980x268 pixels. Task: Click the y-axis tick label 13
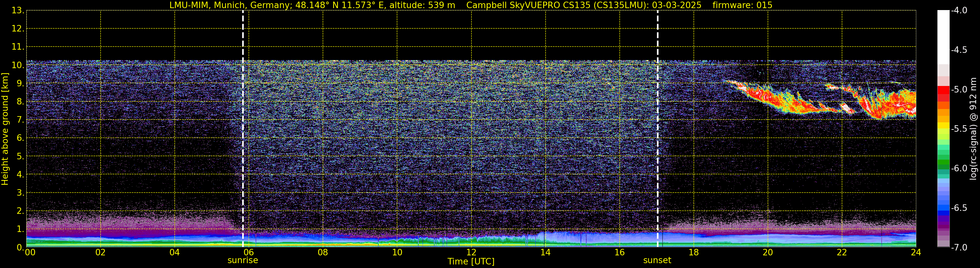pyautogui.click(x=17, y=11)
